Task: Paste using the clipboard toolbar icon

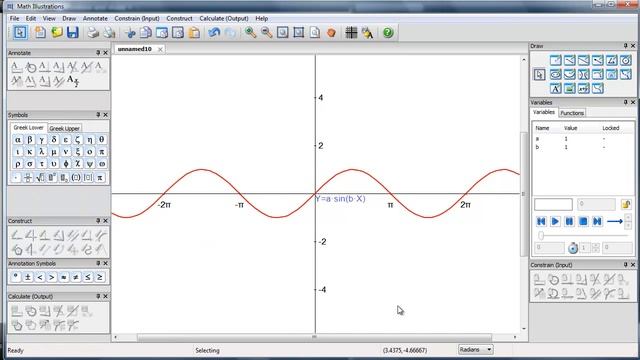Action: click(195, 32)
